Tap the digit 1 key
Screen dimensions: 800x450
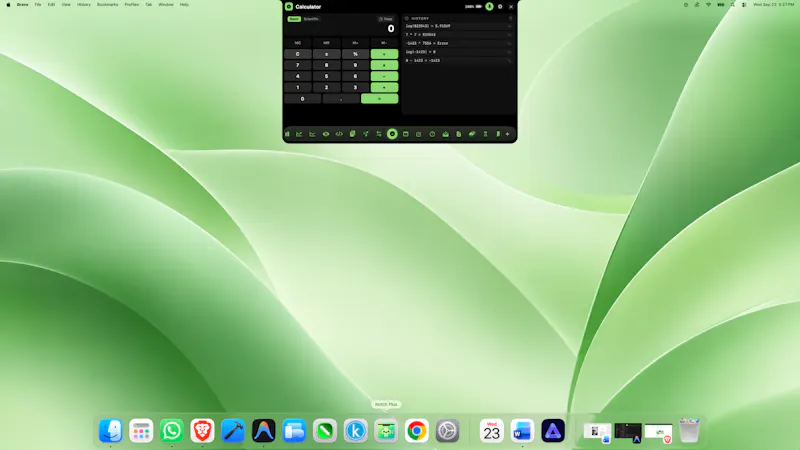(297, 88)
